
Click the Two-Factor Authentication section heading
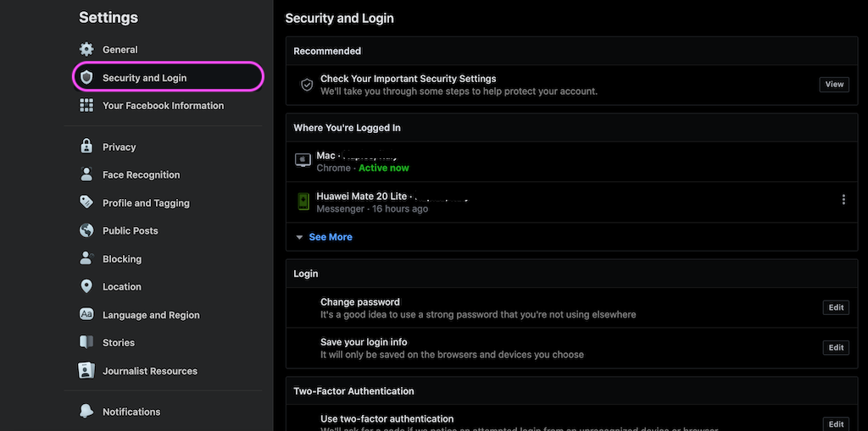[x=353, y=391]
